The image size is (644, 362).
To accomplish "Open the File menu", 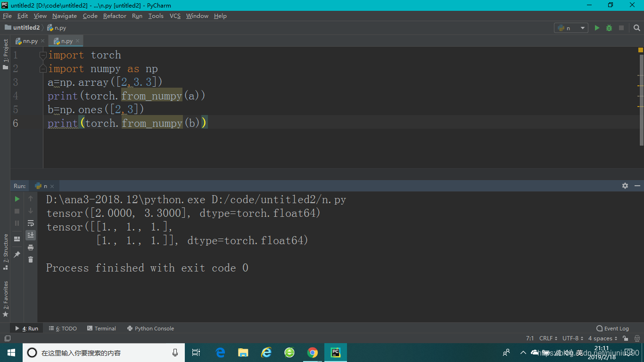I will (x=7, y=16).
